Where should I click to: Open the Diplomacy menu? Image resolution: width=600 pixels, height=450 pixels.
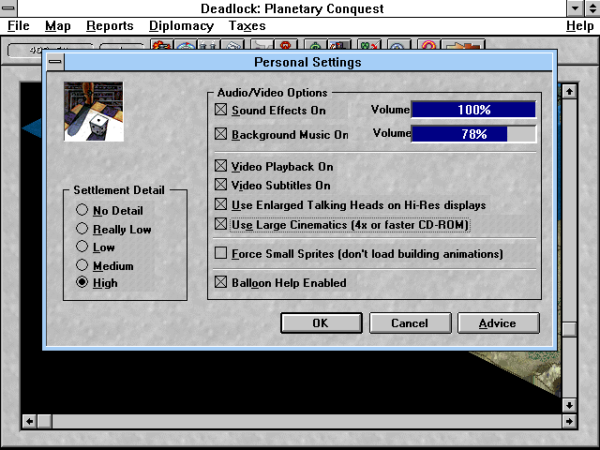click(181, 25)
